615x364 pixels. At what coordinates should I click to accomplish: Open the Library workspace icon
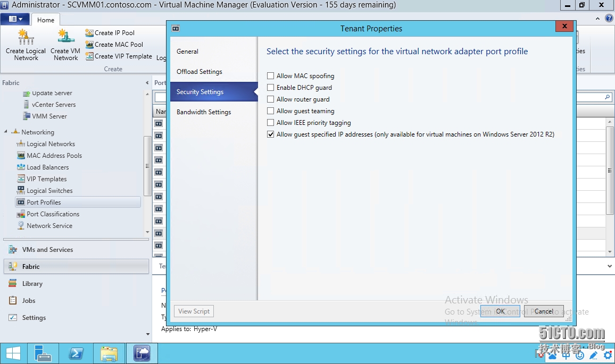click(13, 284)
